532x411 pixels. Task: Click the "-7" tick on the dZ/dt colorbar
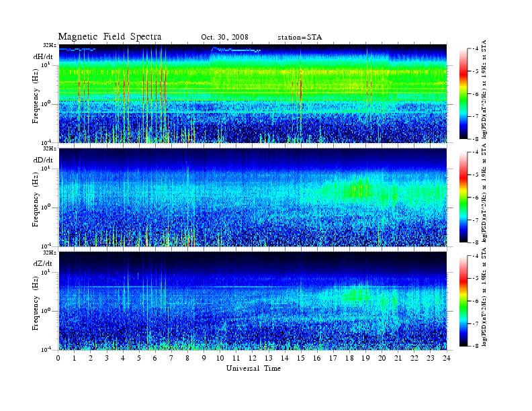(x=476, y=324)
